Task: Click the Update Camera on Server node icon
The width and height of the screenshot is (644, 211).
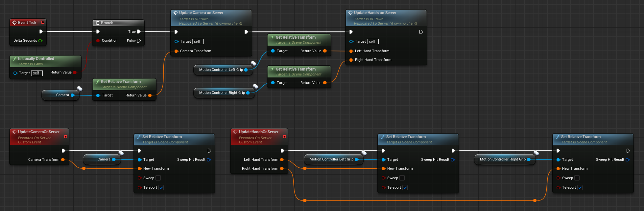Action: (x=176, y=13)
